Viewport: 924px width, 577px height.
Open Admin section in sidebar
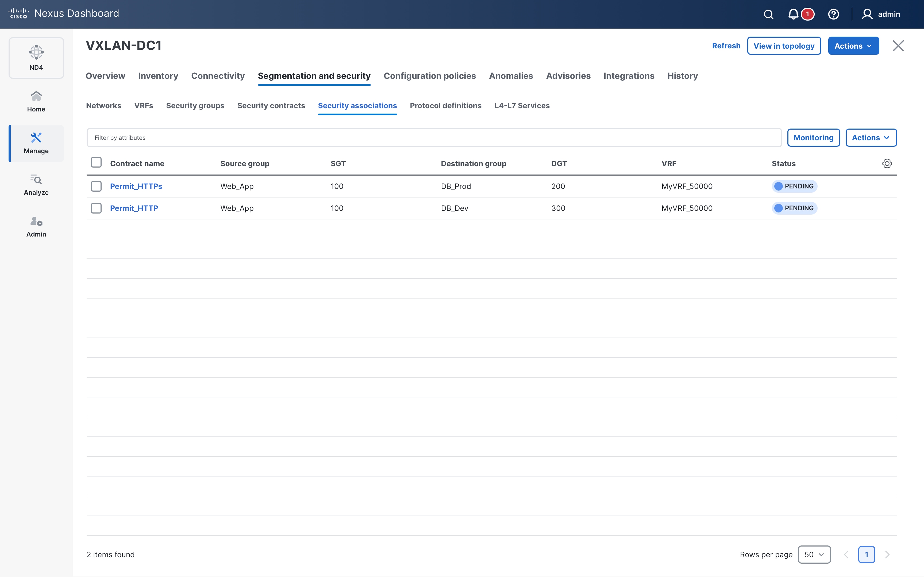click(x=36, y=227)
